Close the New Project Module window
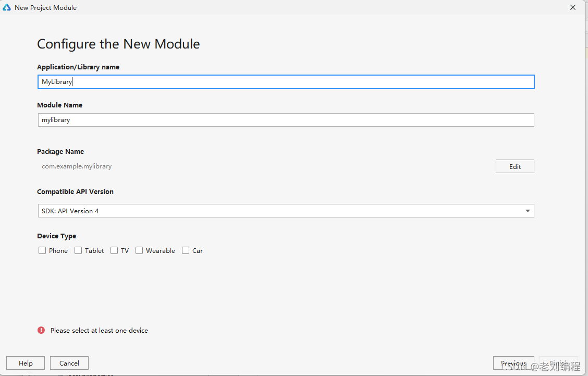588x376 pixels. 573,7
